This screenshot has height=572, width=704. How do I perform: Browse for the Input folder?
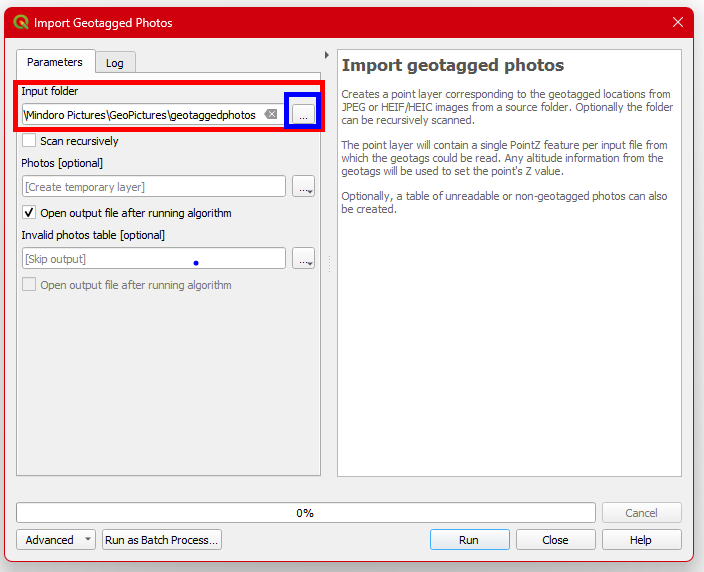(x=303, y=115)
